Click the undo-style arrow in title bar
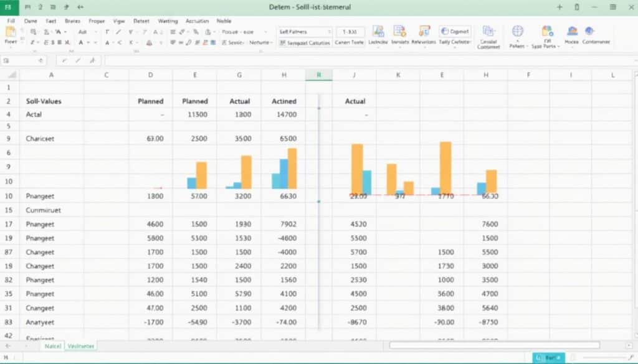The image size is (638, 364). (80, 7)
